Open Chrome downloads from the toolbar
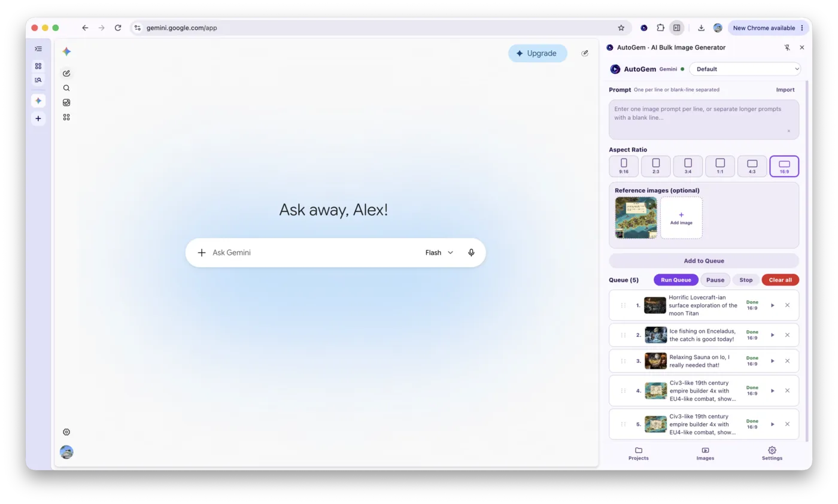This screenshot has height=504, width=838. pos(701,28)
